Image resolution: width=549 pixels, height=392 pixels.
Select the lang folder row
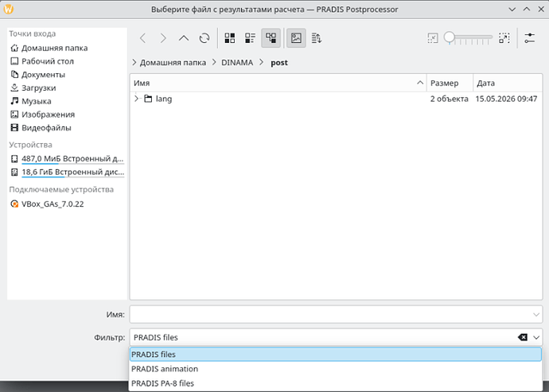pyautogui.click(x=336, y=99)
